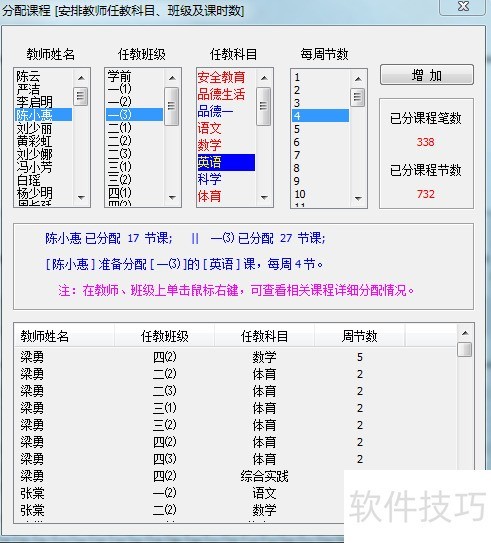Pick subject 品德一
The width and height of the screenshot is (491, 543).
click(226, 111)
